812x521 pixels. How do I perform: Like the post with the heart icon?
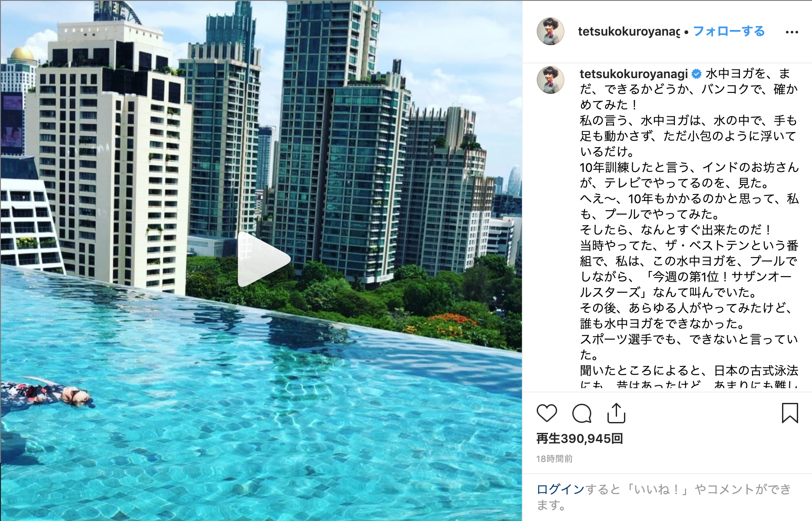547,413
